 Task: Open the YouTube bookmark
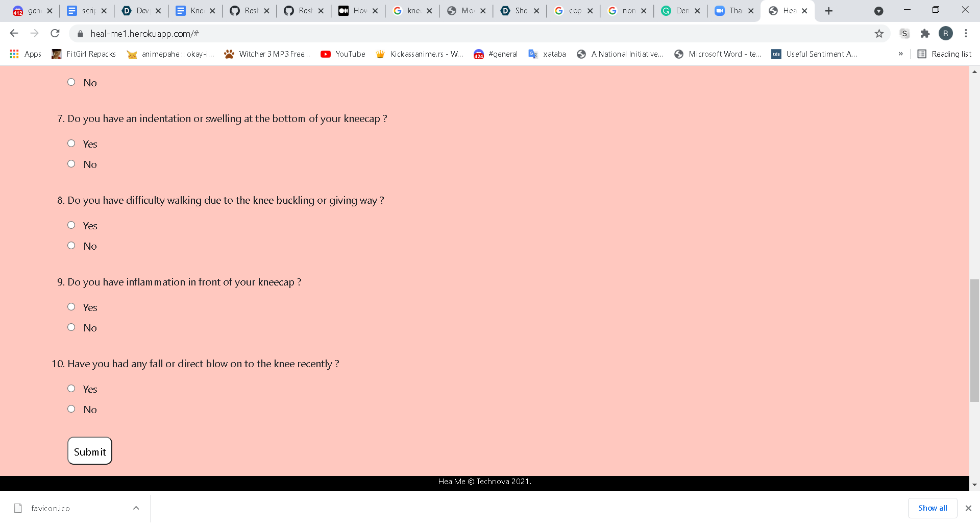[343, 54]
